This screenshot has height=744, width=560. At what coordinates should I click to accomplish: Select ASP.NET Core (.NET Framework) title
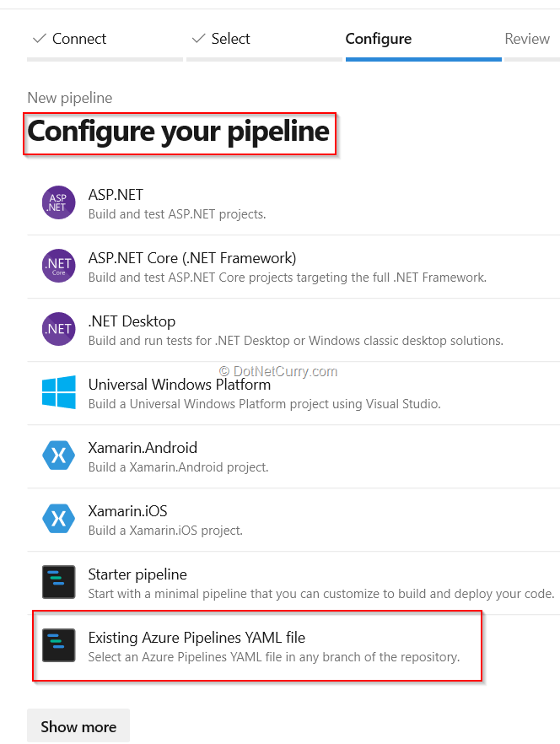point(192,258)
